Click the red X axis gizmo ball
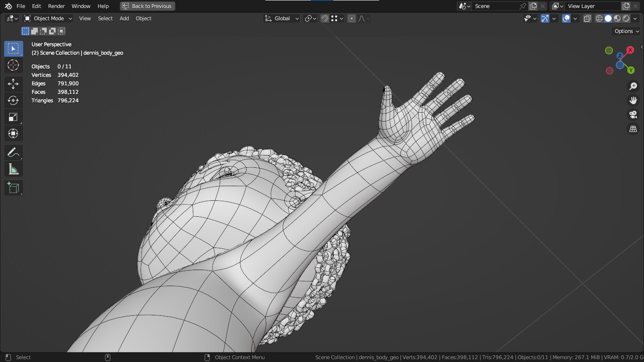The width and height of the screenshot is (644, 362). pyautogui.click(x=630, y=50)
